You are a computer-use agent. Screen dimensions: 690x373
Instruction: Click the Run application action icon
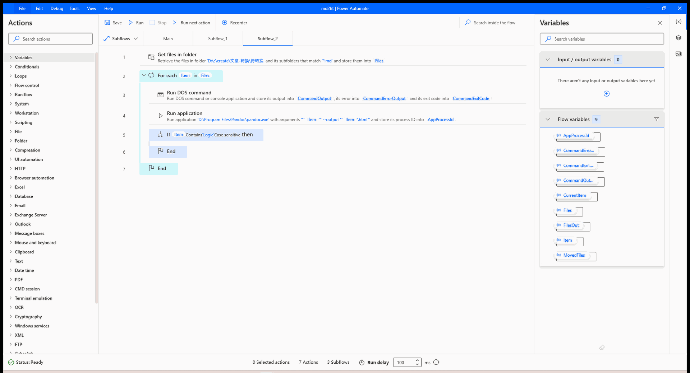pyautogui.click(x=161, y=116)
